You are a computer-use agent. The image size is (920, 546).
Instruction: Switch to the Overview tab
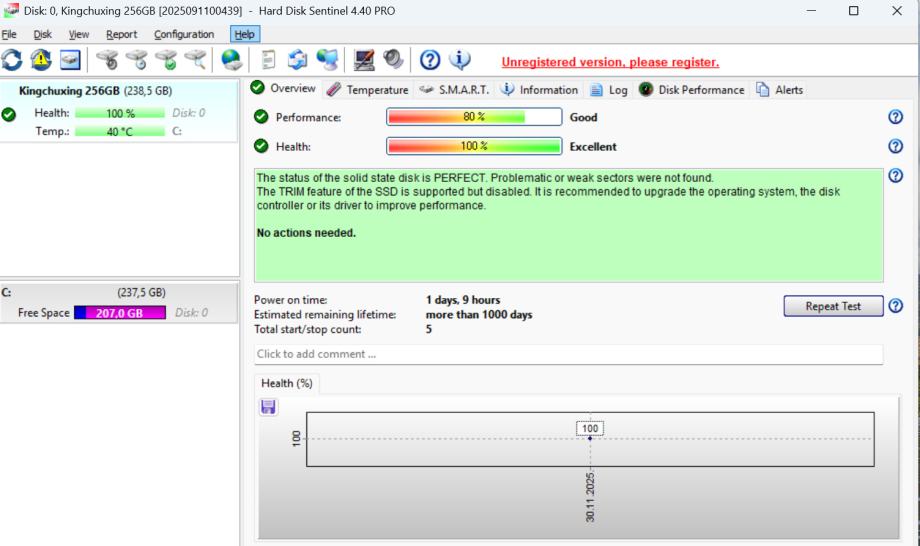pos(284,89)
